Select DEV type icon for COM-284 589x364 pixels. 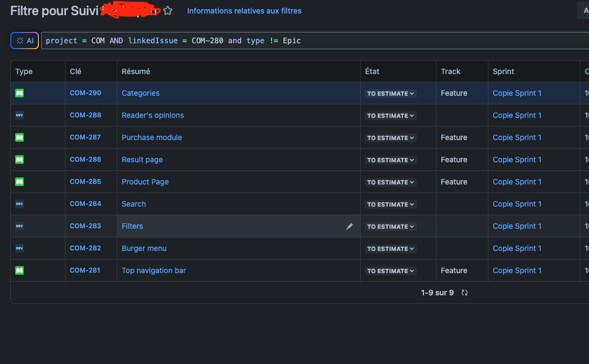tap(19, 204)
